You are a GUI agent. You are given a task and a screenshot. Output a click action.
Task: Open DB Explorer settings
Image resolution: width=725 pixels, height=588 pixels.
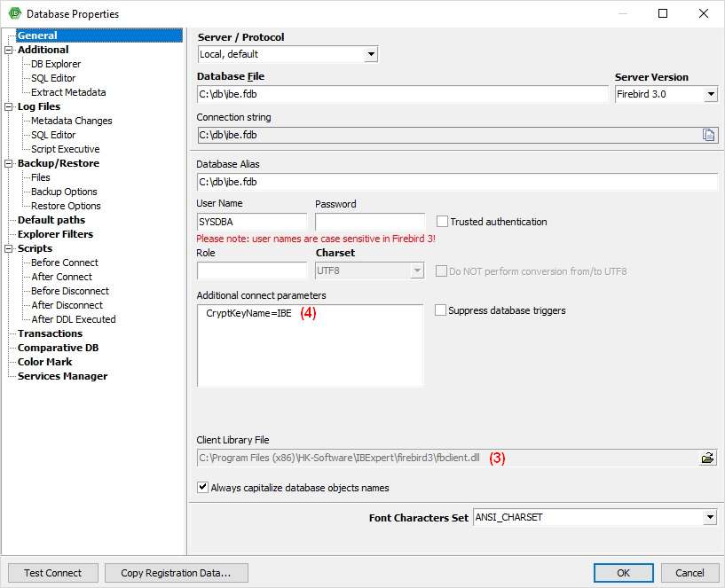56,64
